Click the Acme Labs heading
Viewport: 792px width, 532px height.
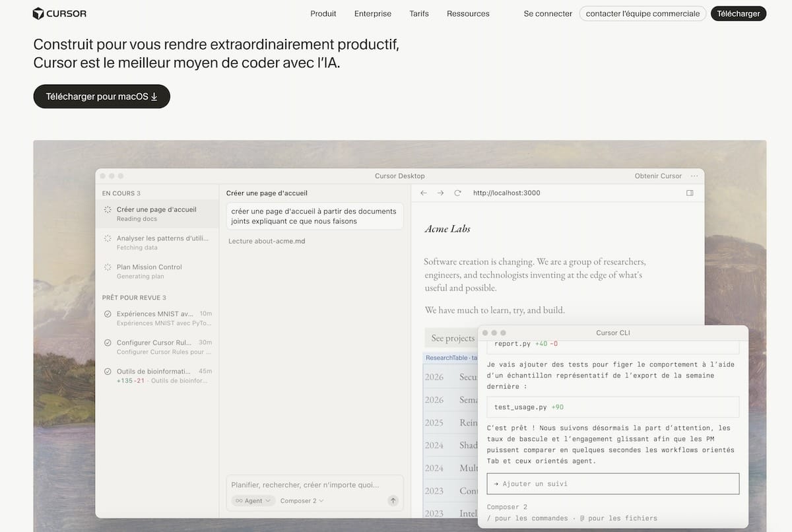tap(447, 229)
